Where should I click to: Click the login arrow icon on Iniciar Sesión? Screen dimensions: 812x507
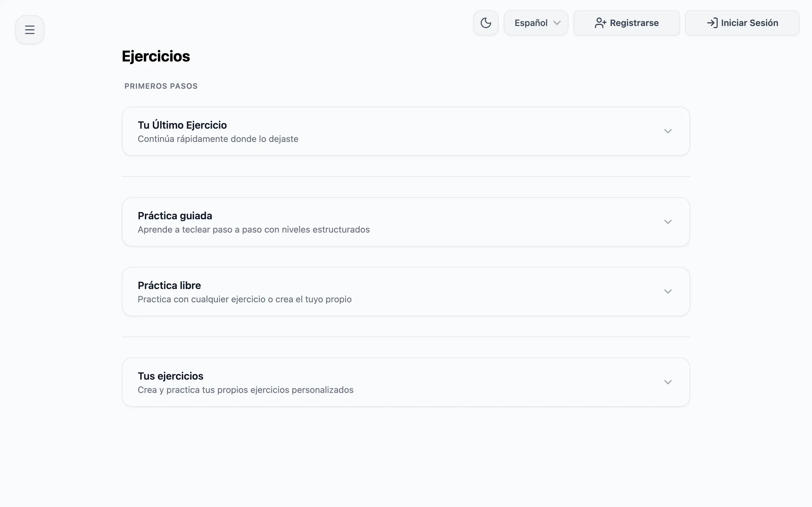coord(713,22)
